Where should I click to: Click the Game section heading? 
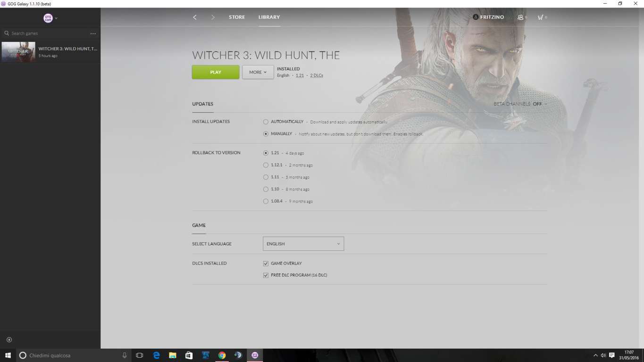[199, 225]
